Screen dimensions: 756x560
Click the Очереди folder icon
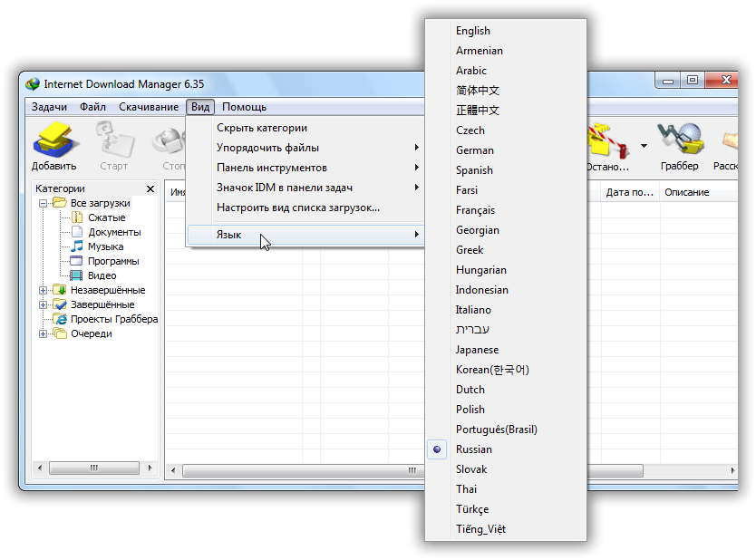coord(60,333)
